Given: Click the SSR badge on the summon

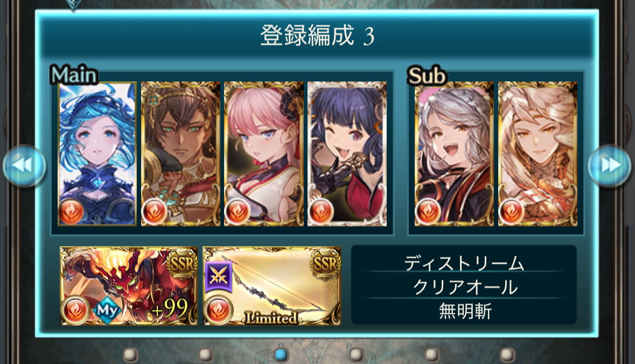Looking at the screenshot, I should 183,264.
